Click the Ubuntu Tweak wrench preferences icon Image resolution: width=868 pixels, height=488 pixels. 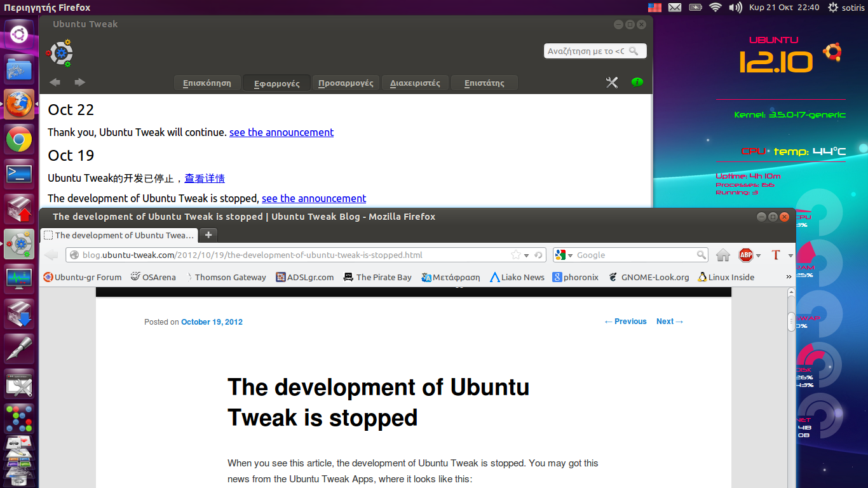[x=612, y=83]
